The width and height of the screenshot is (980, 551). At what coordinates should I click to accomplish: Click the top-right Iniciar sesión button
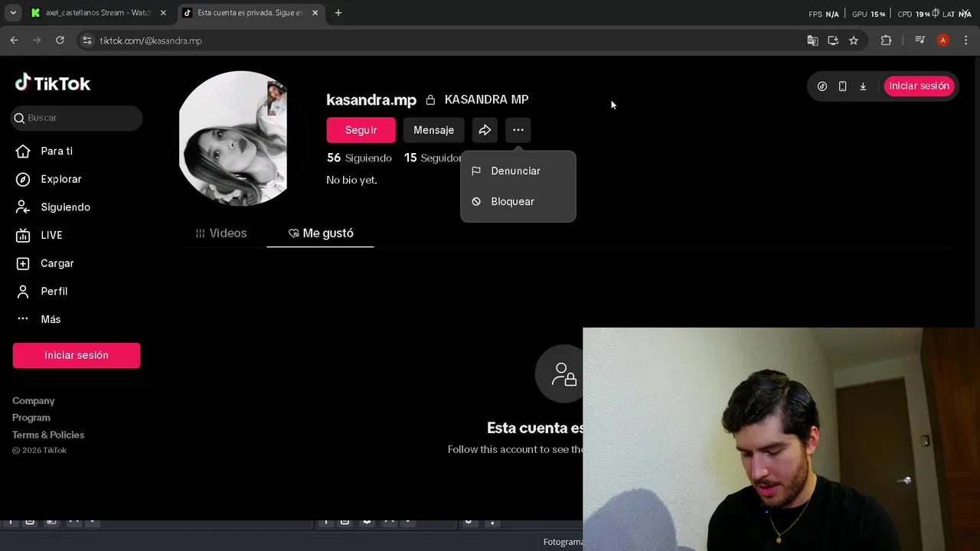coord(919,86)
